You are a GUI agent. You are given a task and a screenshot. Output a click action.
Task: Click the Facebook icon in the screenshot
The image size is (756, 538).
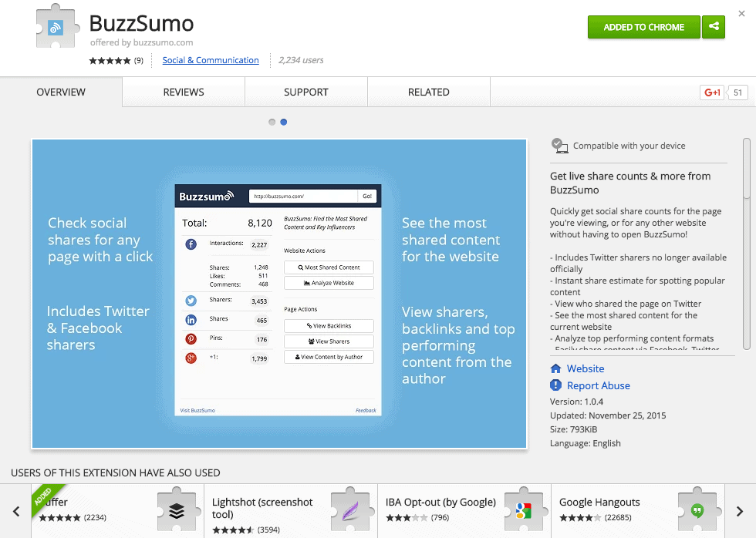point(191,244)
